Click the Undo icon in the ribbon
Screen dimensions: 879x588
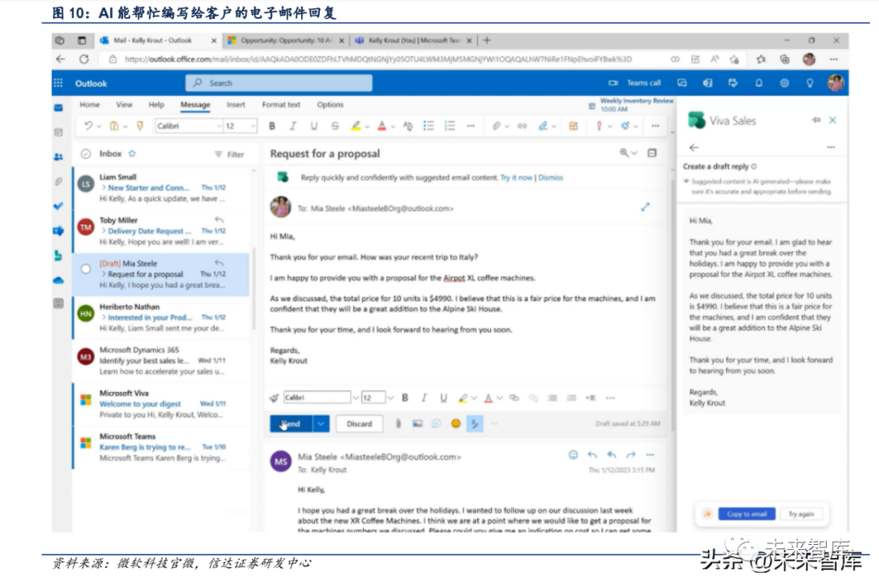pos(88,126)
